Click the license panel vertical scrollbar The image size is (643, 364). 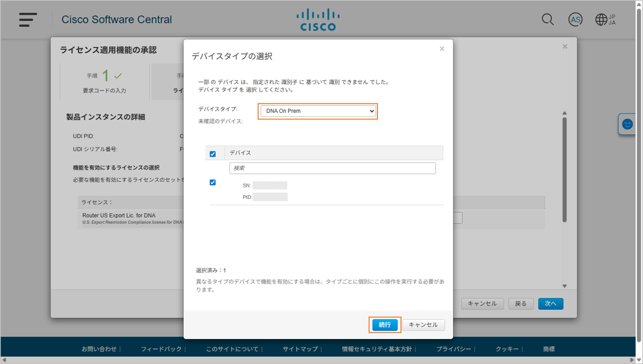pyautogui.click(x=564, y=170)
